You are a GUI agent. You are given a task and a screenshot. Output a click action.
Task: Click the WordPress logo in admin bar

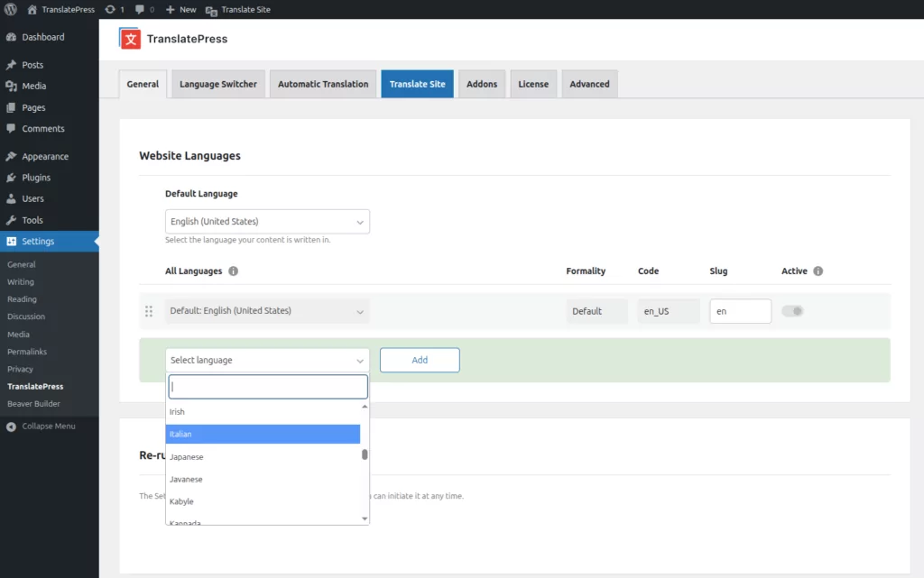[x=11, y=9]
